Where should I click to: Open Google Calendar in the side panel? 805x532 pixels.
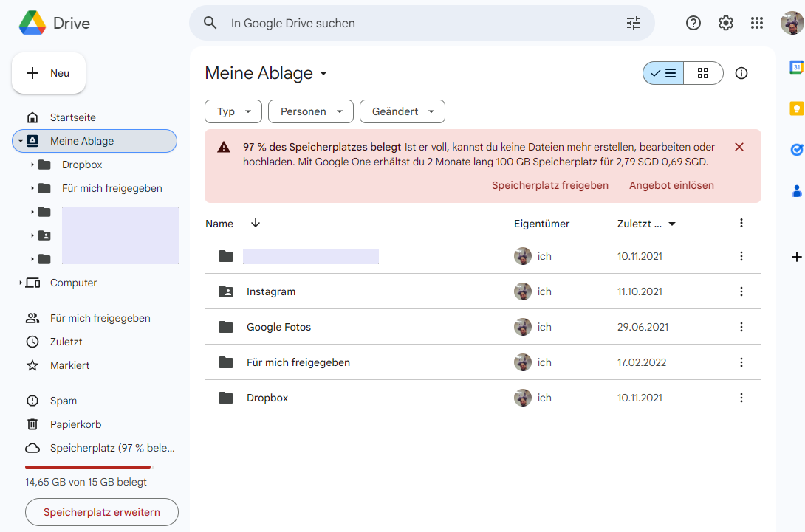pos(796,67)
